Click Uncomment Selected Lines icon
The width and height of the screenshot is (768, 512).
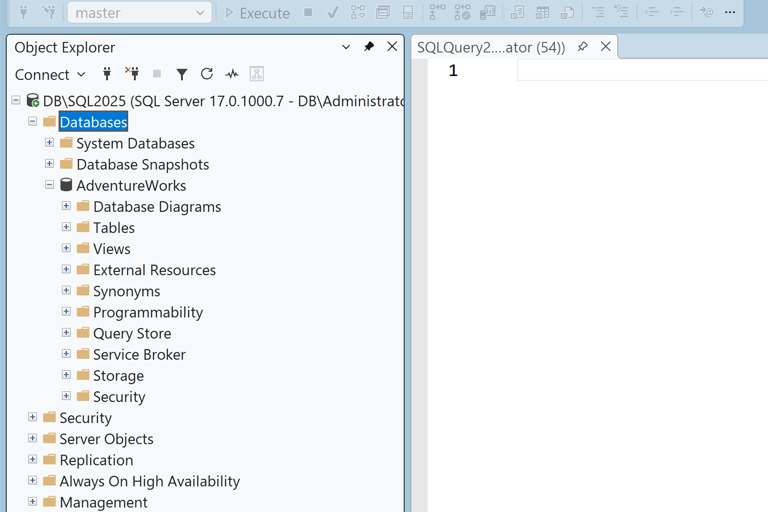pos(622,11)
